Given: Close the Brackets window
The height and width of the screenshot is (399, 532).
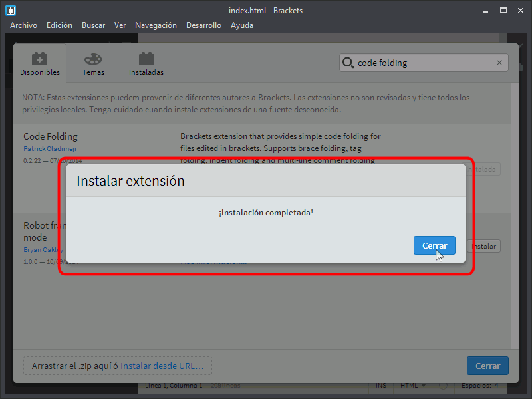Looking at the screenshot, I should click(x=521, y=11).
